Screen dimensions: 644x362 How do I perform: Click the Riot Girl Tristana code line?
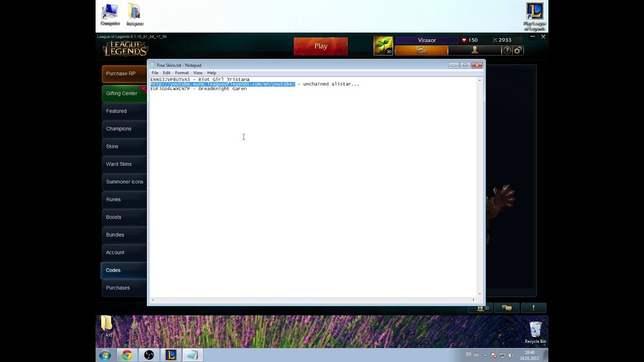[x=200, y=79]
